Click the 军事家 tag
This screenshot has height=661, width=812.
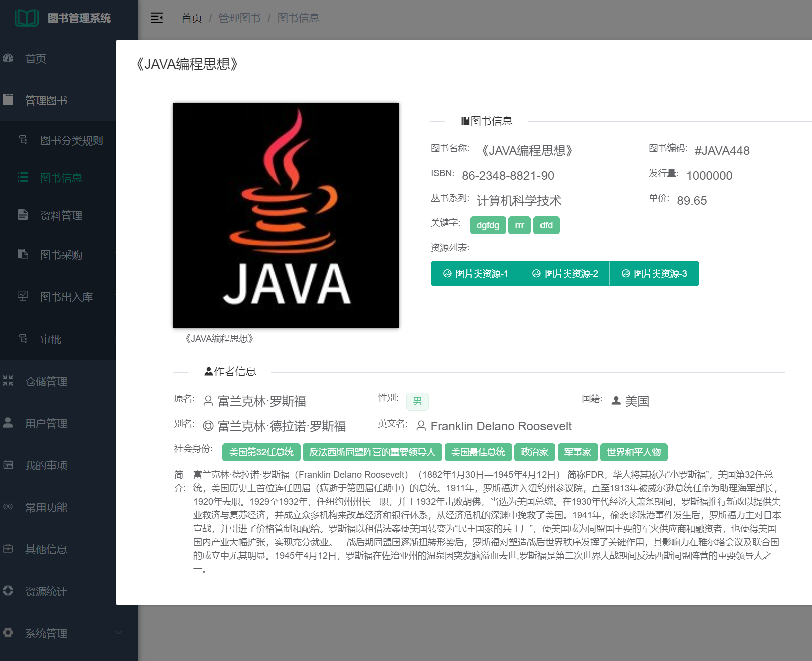pos(577,452)
